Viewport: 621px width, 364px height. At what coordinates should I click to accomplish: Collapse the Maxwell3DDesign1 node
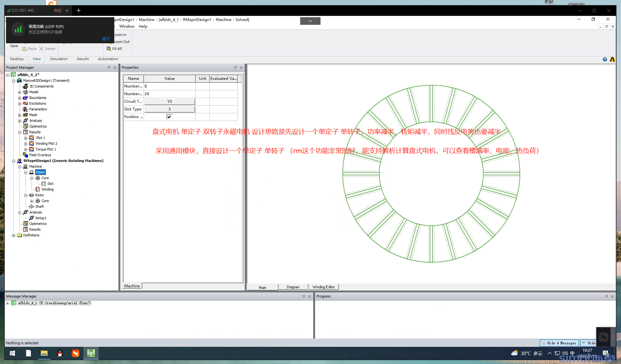(13, 81)
